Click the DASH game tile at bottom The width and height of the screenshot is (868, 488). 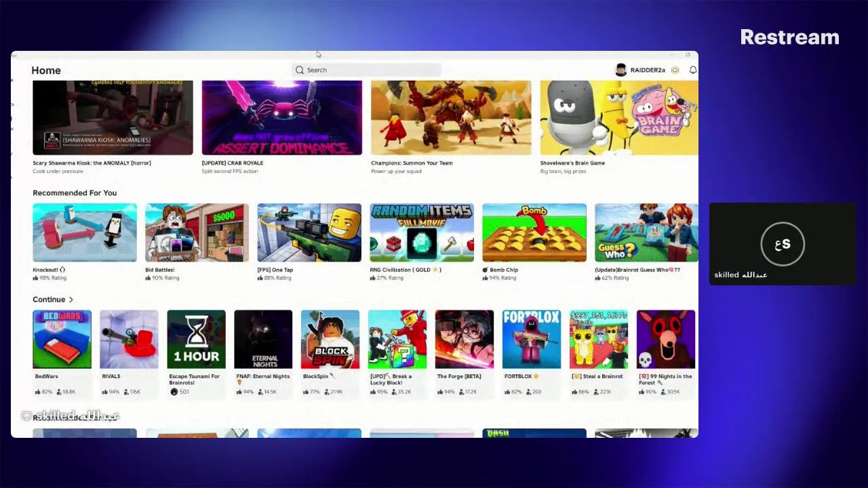pyautogui.click(x=534, y=433)
